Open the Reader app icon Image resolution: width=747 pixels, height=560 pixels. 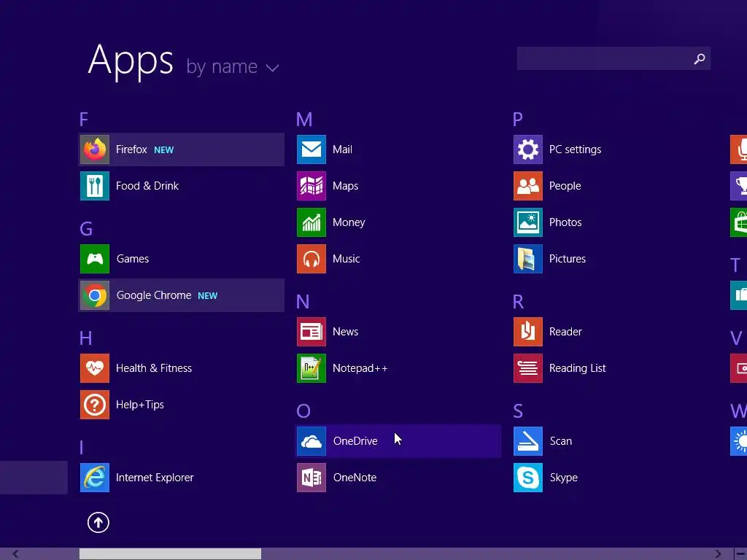click(528, 332)
